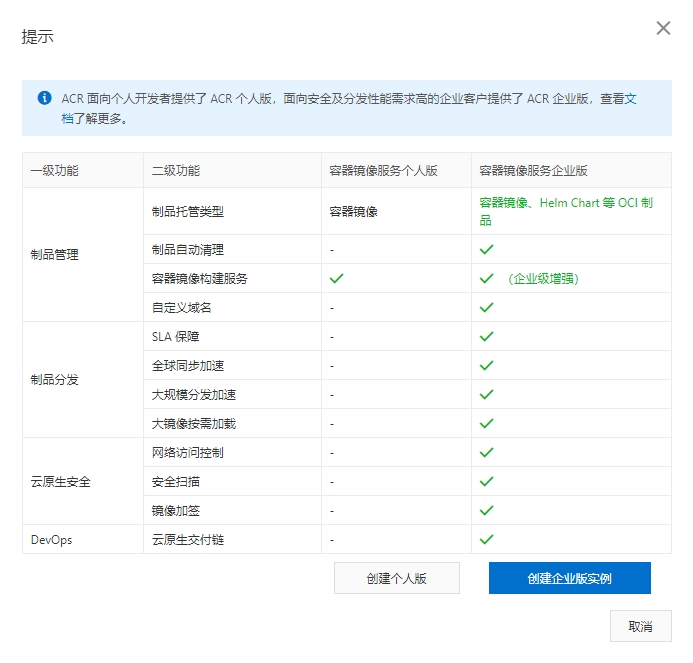Select the checkmark for 云原生交付链
Viewport: 693px width, 663px height.
487,539
